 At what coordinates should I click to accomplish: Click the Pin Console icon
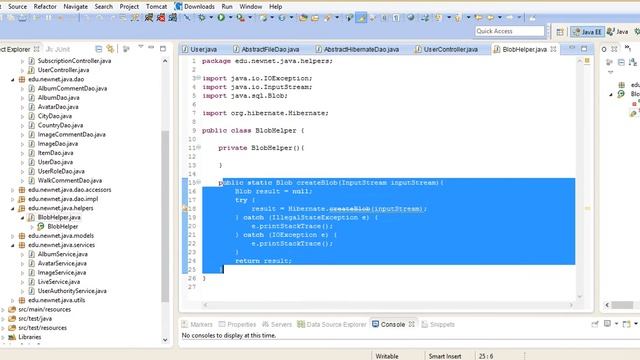595,324
